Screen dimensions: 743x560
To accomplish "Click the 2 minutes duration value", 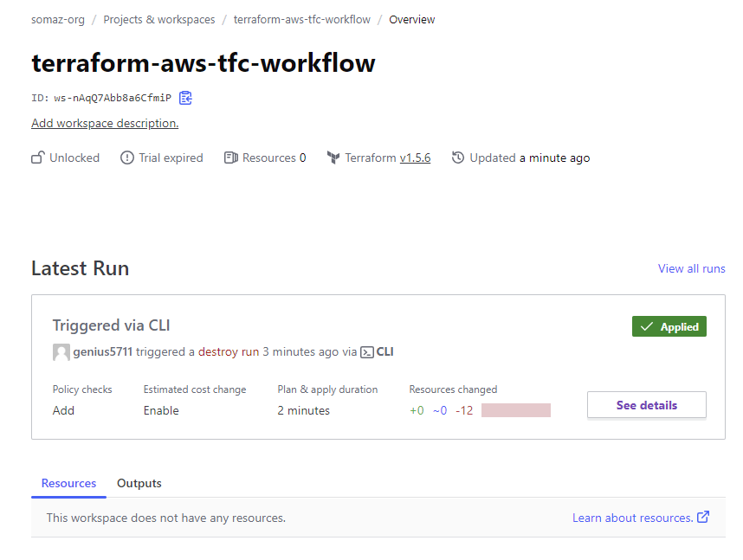I will pos(304,411).
